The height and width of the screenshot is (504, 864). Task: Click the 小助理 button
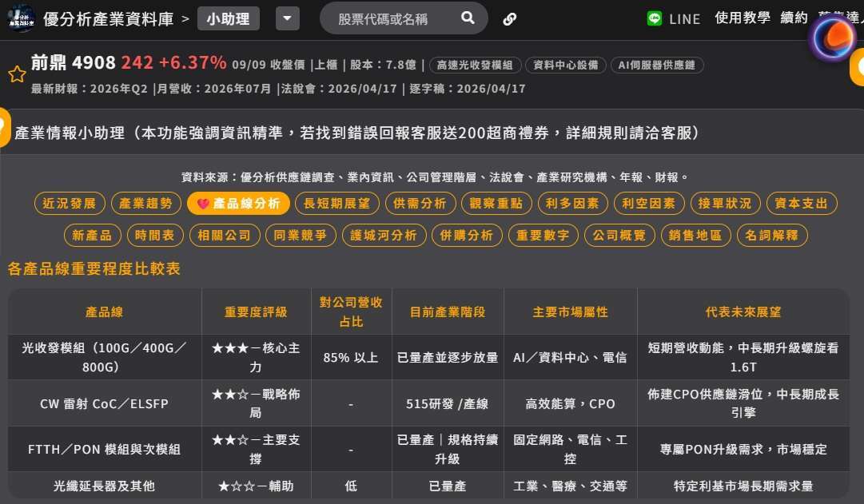(x=228, y=18)
